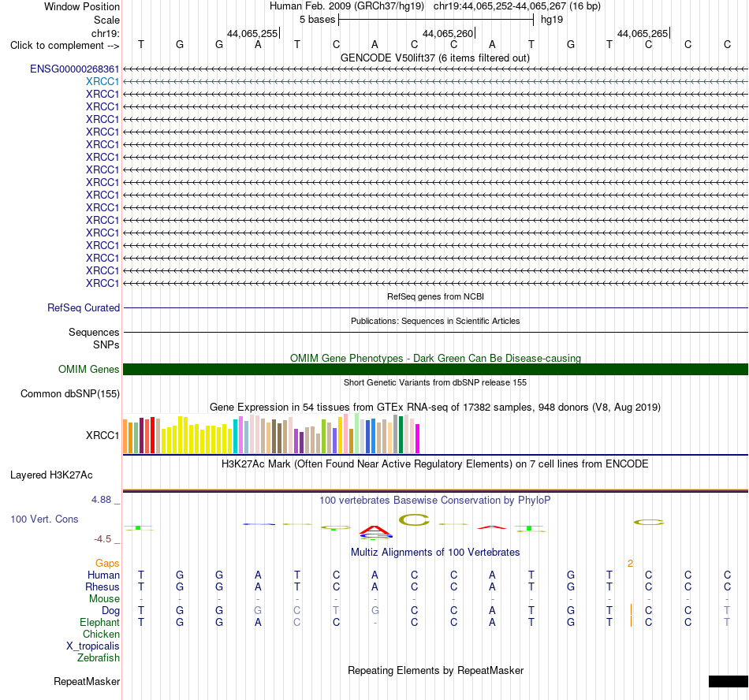Open the GTEx Gene Expression track title
The height and width of the screenshot is (700, 749).
435,408
